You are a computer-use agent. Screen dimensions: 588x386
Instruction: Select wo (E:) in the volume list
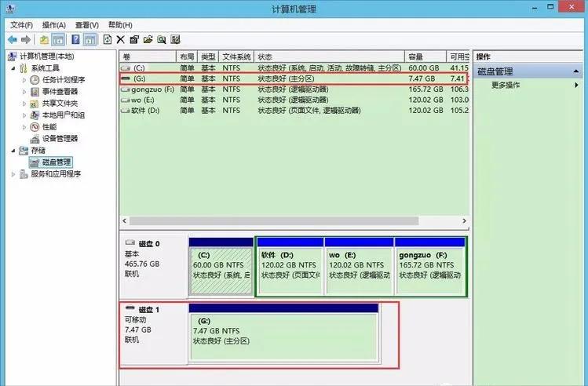pyautogui.click(x=294, y=100)
